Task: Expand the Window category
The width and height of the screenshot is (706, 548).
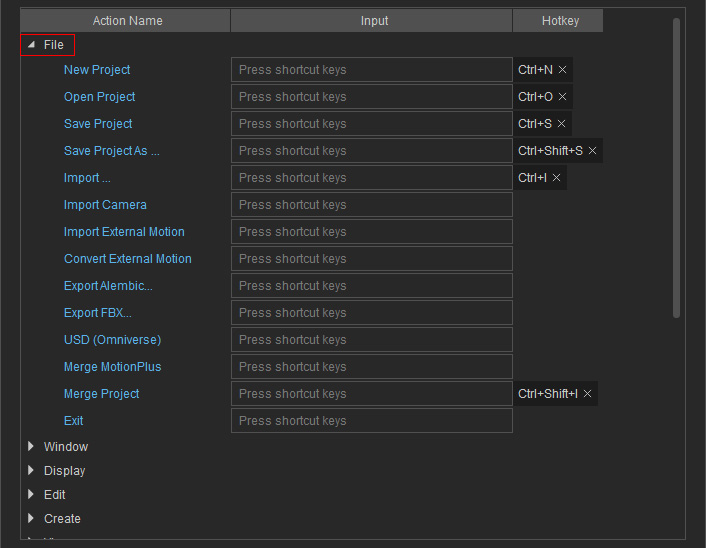Action: pos(31,447)
